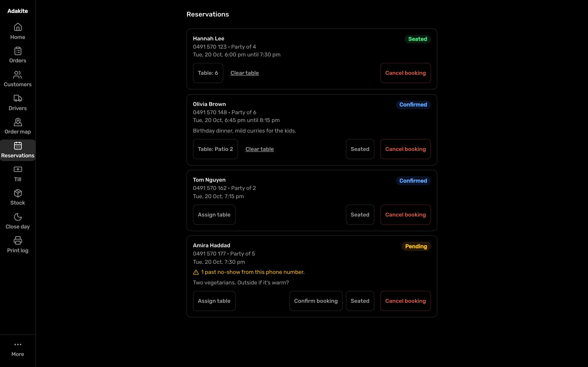Open Table: Patio 2 selector
588x367 pixels.
(215, 149)
